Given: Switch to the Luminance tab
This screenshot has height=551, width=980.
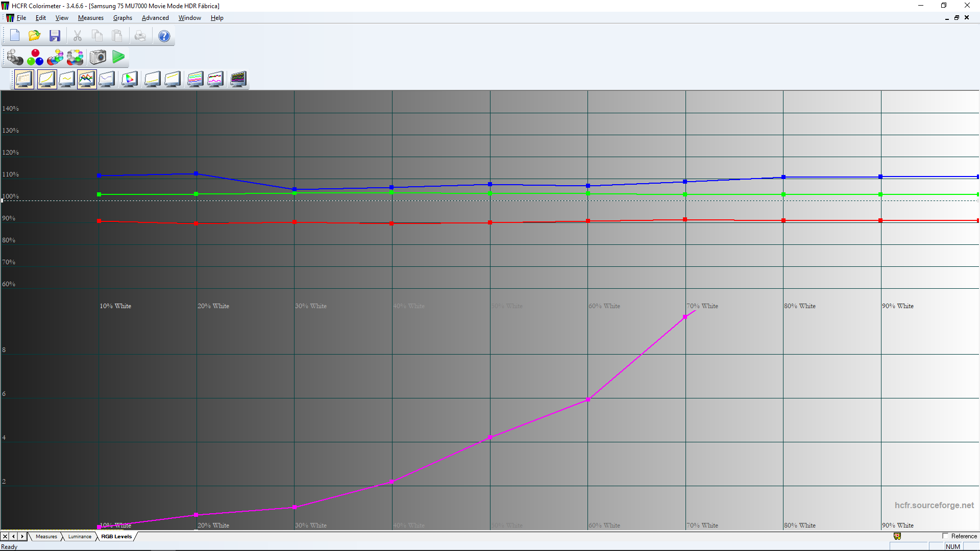Looking at the screenshot, I should [x=80, y=536].
